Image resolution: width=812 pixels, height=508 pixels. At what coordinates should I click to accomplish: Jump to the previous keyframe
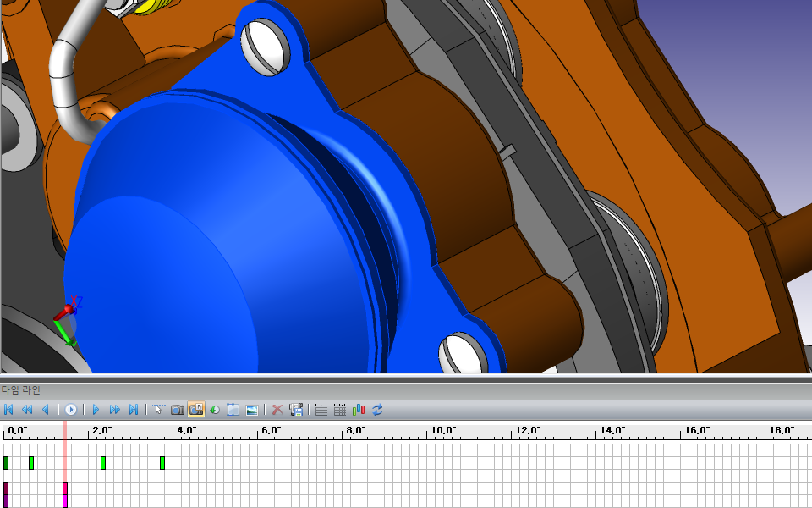click(27, 410)
